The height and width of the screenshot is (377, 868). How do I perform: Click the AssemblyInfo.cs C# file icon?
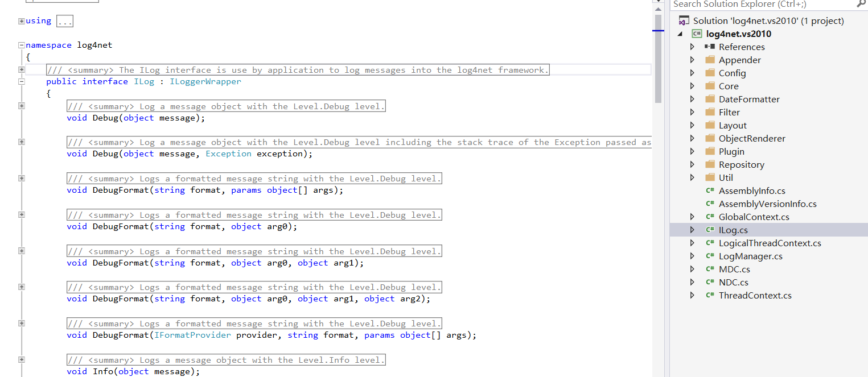coord(710,190)
